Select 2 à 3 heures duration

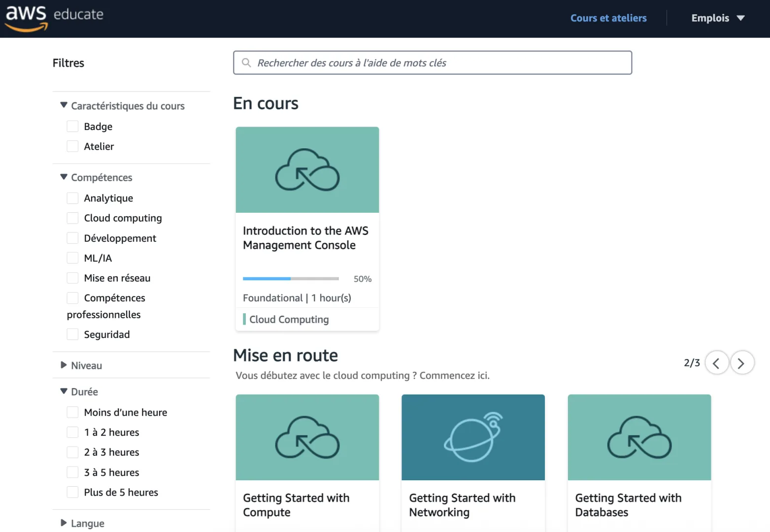(72, 452)
